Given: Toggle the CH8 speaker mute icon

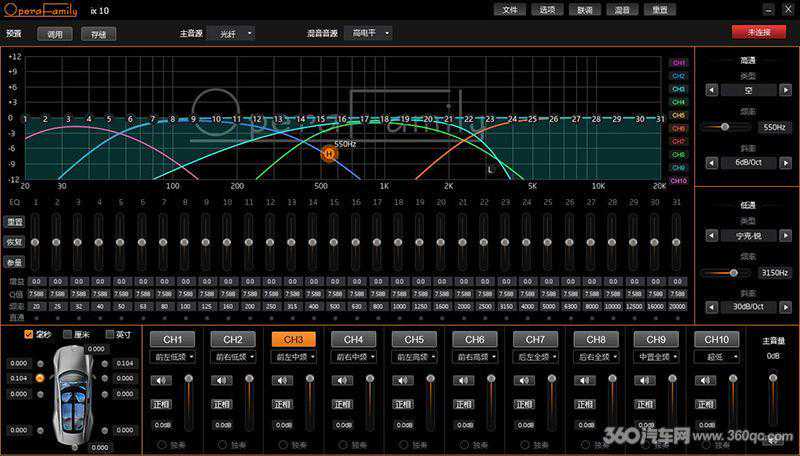Looking at the screenshot, I should tap(582, 380).
